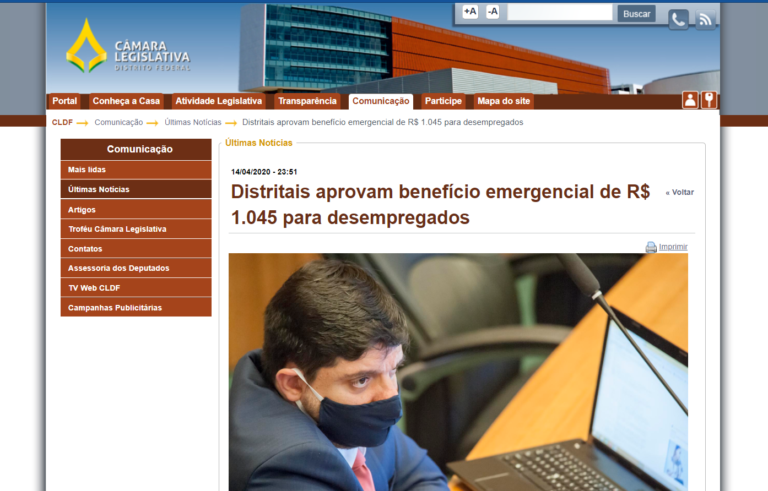Open Contatos in sidebar
This screenshot has width=768, height=491.
pyautogui.click(x=136, y=248)
